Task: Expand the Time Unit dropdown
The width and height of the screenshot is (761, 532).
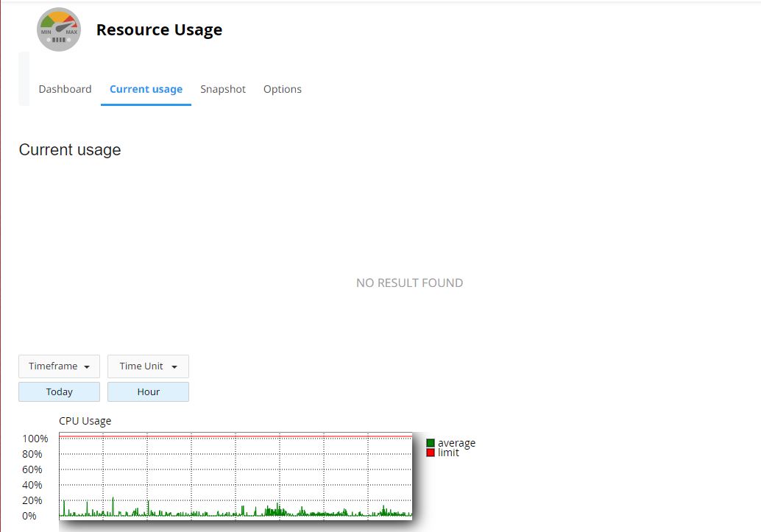Action: 148,366
